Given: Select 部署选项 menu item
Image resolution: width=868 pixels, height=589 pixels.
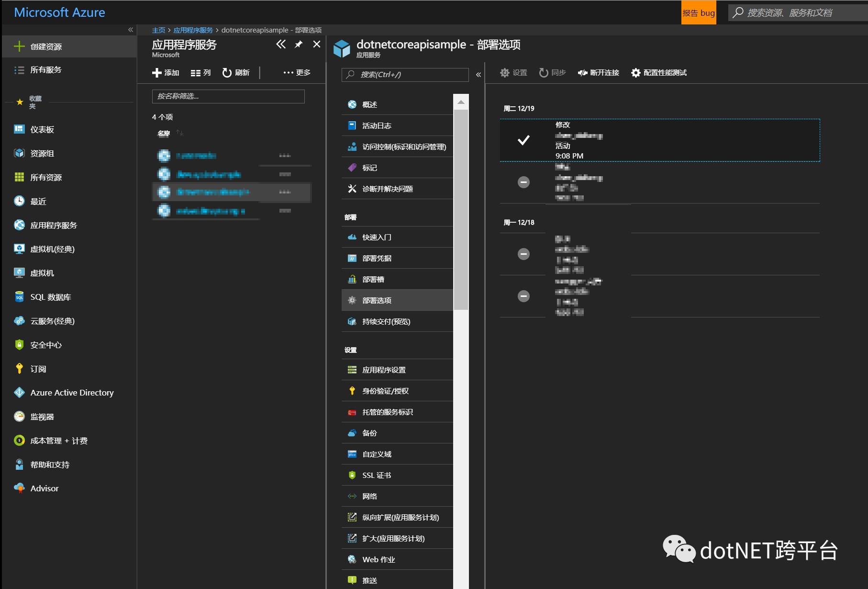Looking at the screenshot, I should (397, 300).
